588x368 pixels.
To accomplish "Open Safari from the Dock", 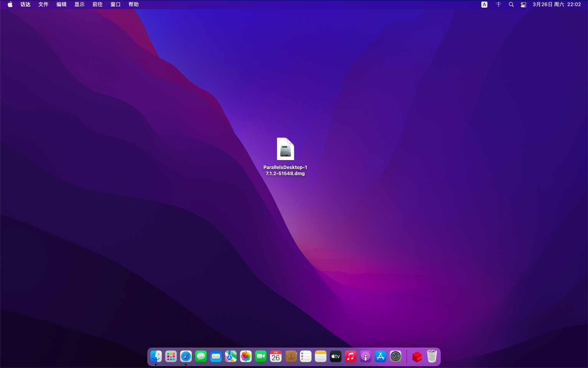I will 186,356.
